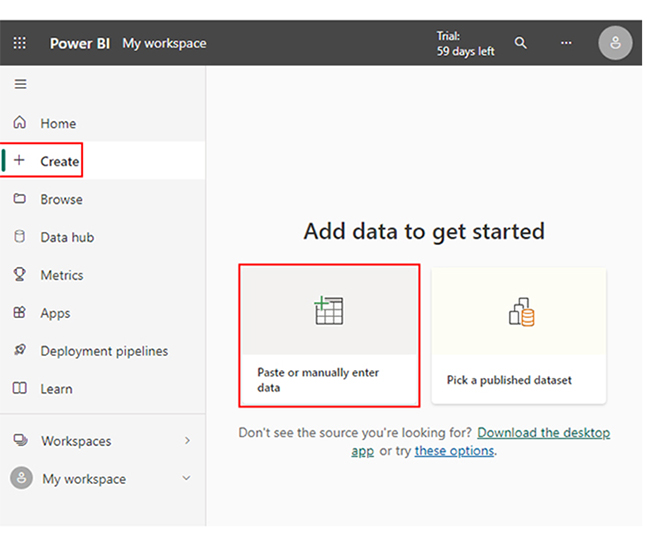Collapse the navigation pane hamburger icon
650x547 pixels.
click(x=20, y=84)
